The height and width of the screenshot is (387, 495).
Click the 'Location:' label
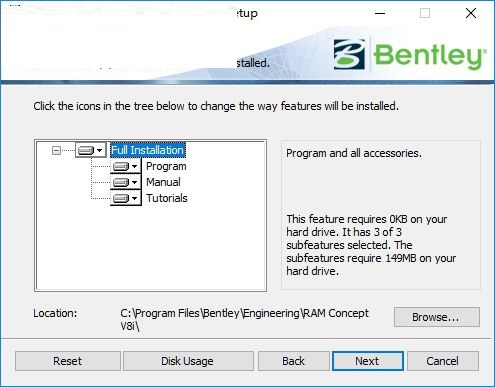point(55,313)
